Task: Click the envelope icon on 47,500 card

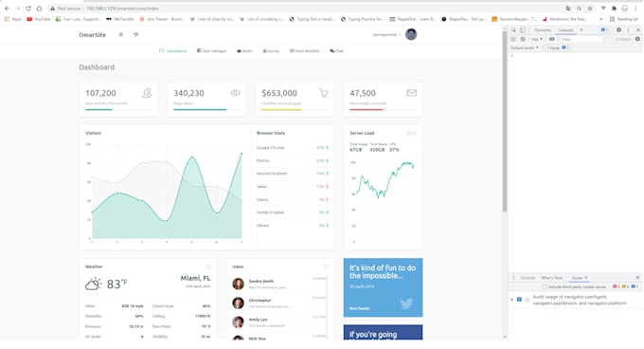Action: 411,93
